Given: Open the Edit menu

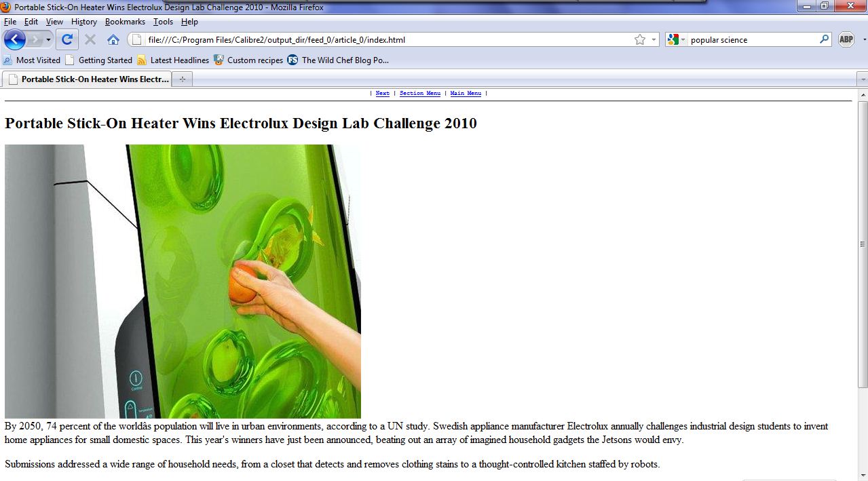Looking at the screenshot, I should pyautogui.click(x=31, y=22).
